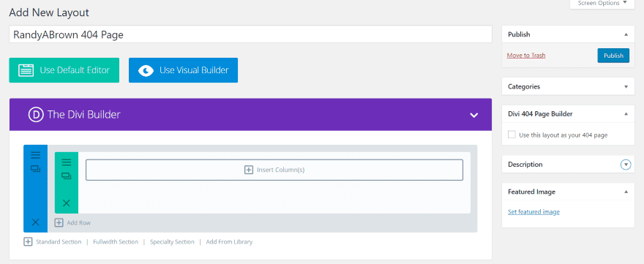Clone section using blue bar duplicate icon
This screenshot has width=644, height=264.
[x=36, y=169]
